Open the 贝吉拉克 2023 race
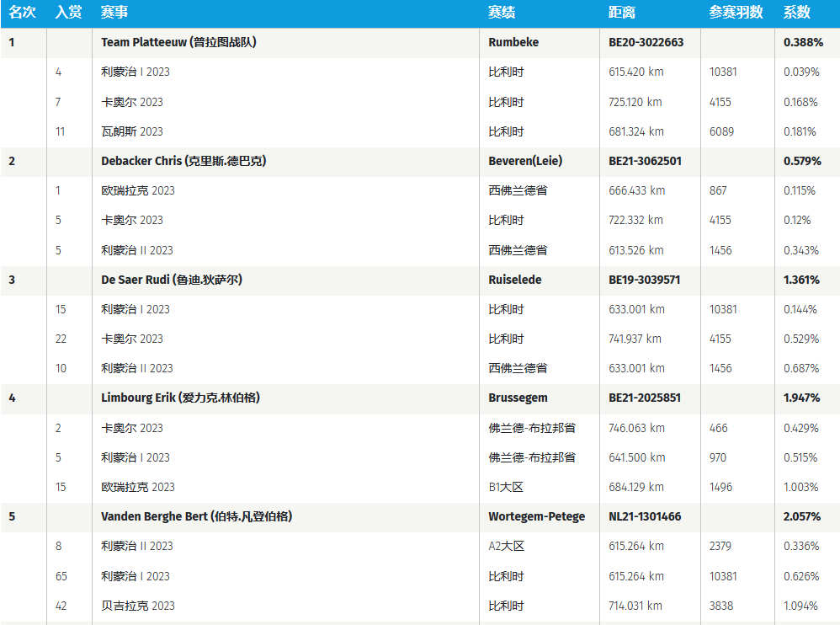840x625 pixels. coord(138,606)
